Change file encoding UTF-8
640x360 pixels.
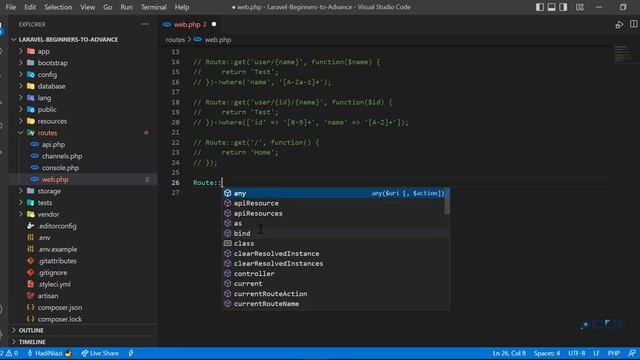click(577, 353)
